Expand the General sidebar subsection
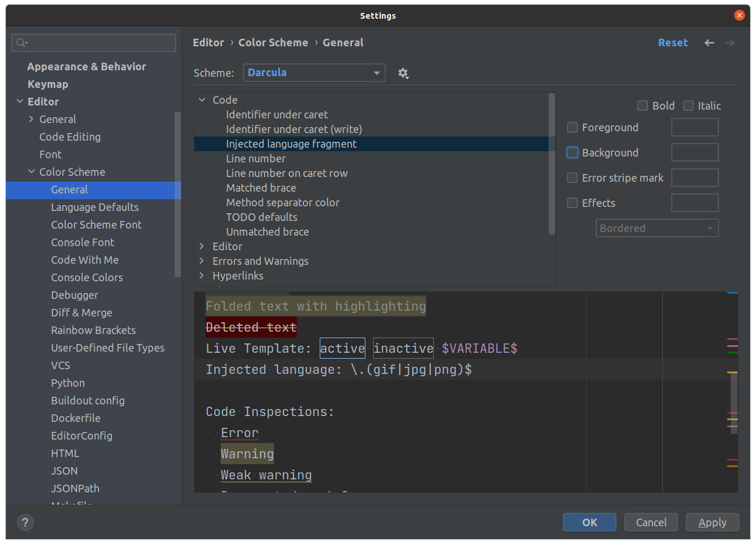 click(31, 119)
